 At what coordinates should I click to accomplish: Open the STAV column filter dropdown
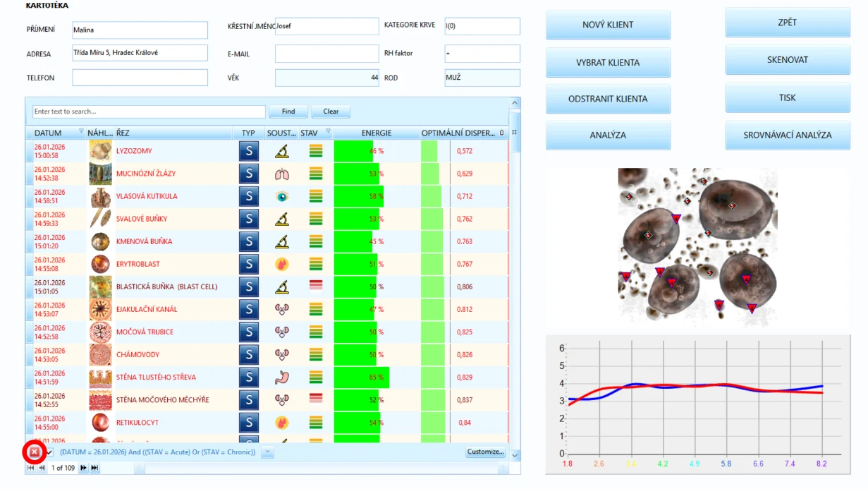[x=328, y=131]
